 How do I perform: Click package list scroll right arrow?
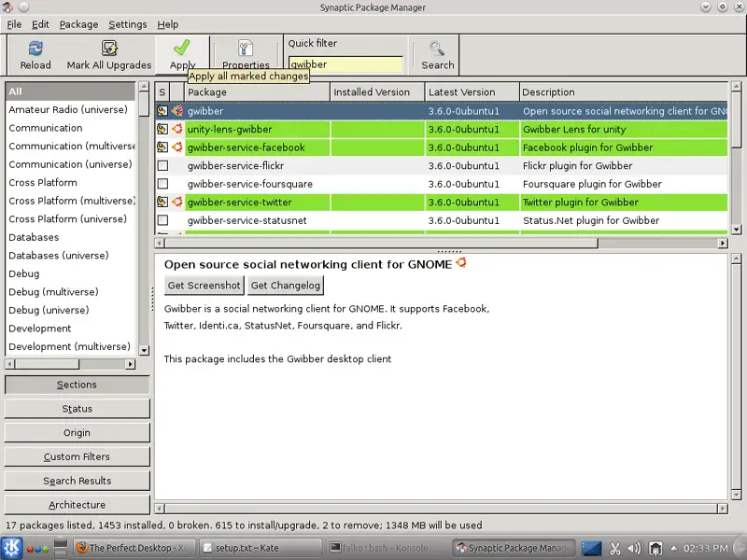click(723, 244)
